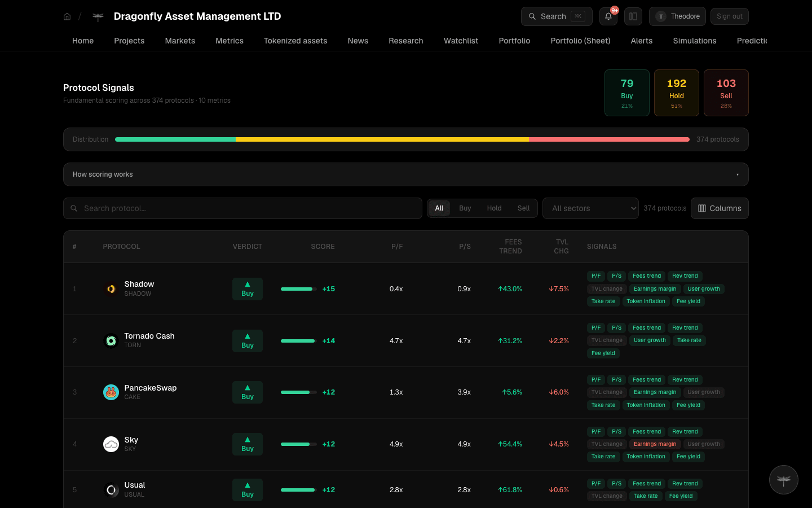Click the PancakeSwap protocol logo
This screenshot has height=508, width=812.
[111, 392]
